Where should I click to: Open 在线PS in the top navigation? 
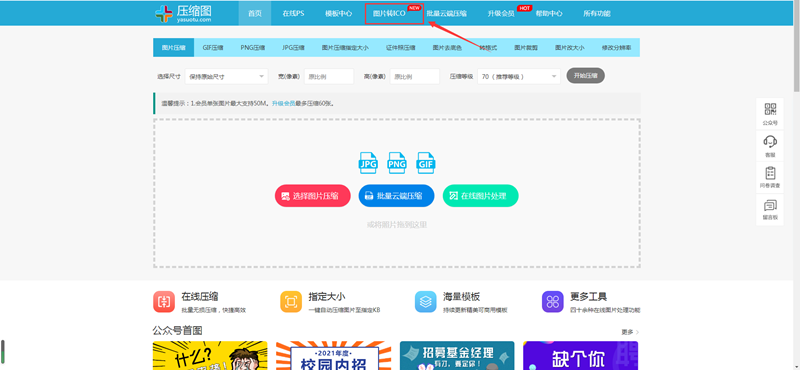tap(293, 14)
